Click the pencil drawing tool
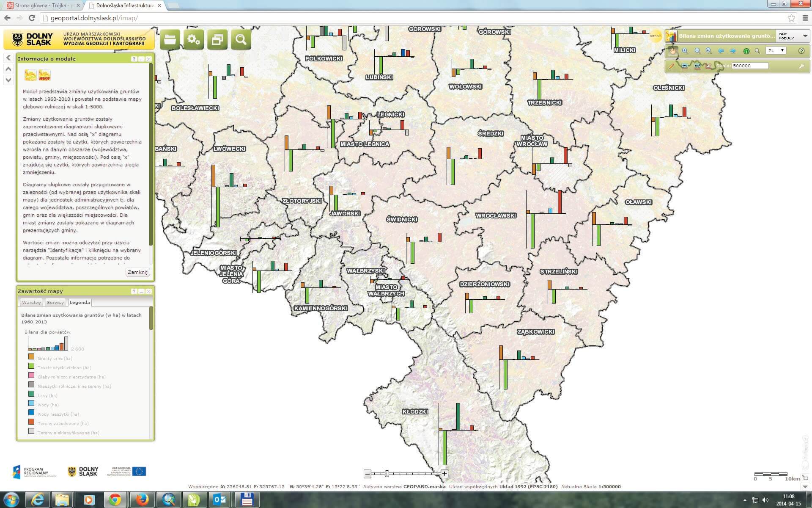The width and height of the screenshot is (812, 508). point(671,66)
